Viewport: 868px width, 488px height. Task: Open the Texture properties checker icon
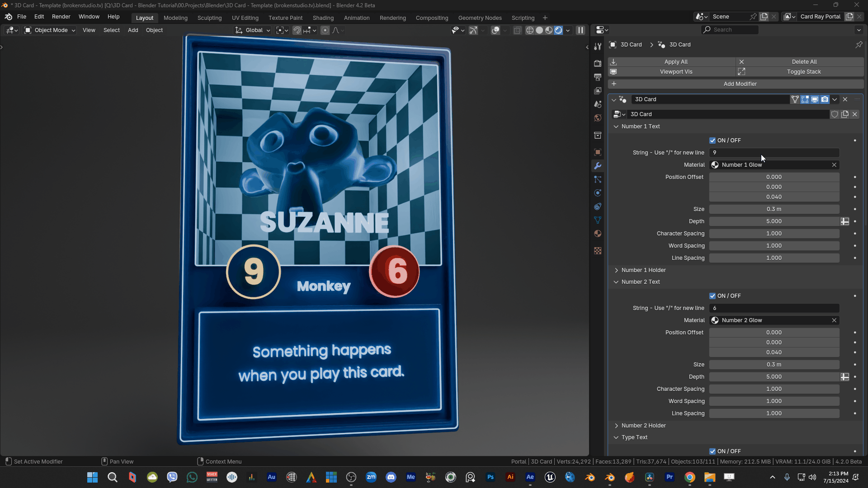[x=598, y=251]
